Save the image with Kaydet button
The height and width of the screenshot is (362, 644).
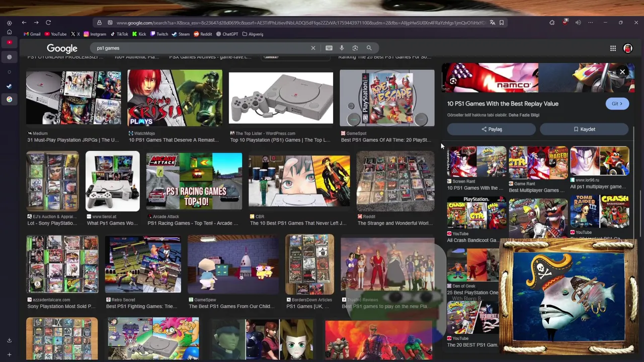(x=584, y=129)
